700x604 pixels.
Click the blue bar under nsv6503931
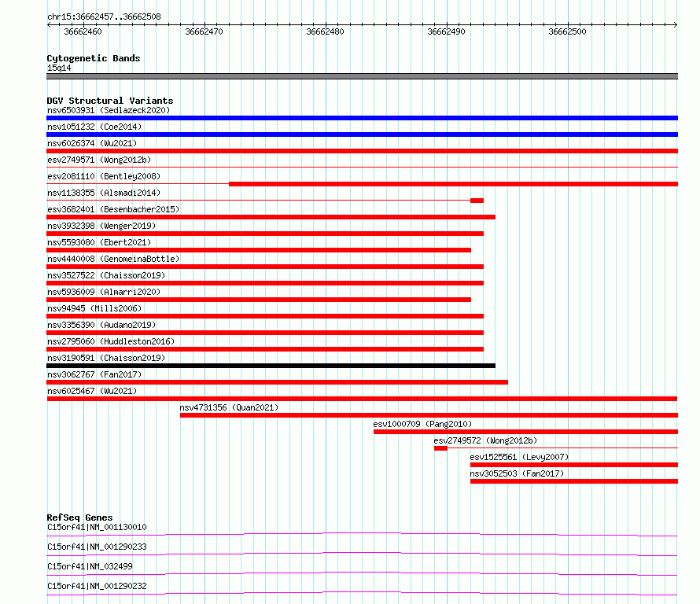pyautogui.click(x=362, y=118)
